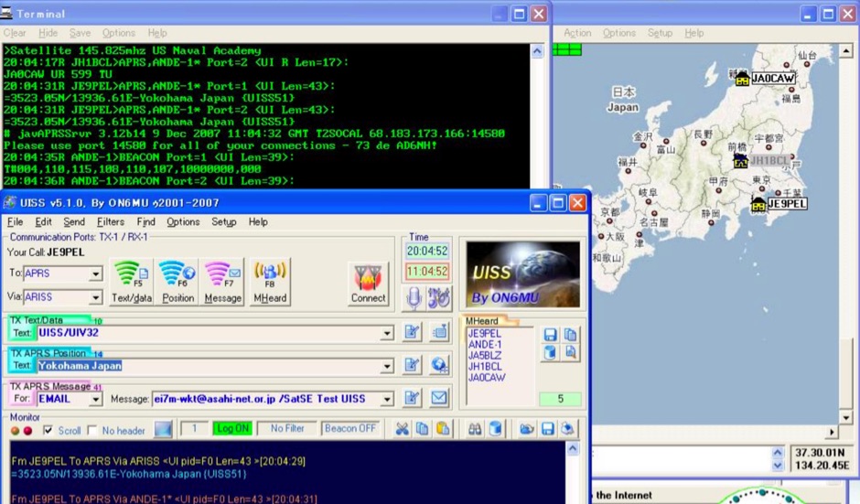Image resolution: width=860 pixels, height=504 pixels.
Task: Click Clear in the Terminal window menu
Action: point(15,33)
